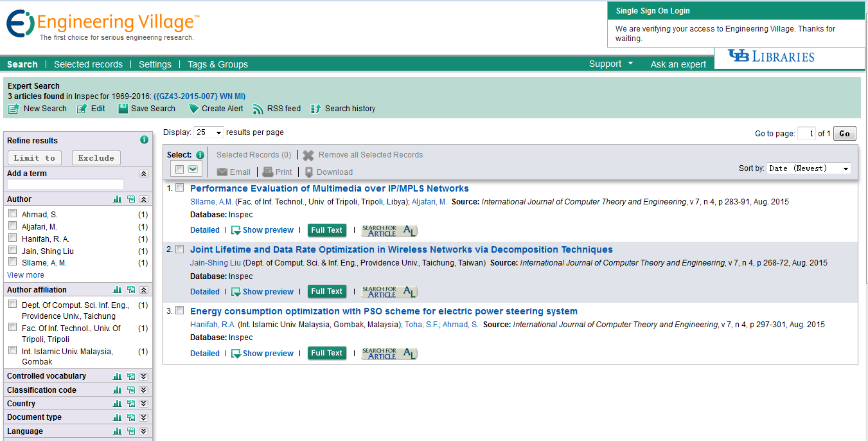The image size is (868, 441).
Task: Open the Controlled vocabulary chart icon
Action: [x=117, y=376]
